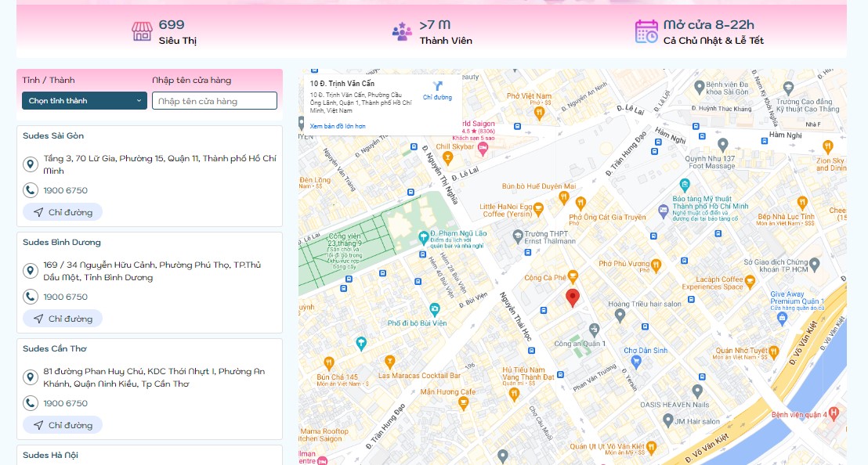868x465 pixels.
Task: Click phone icon in Sudes Cần Thơ card
Action: pos(30,403)
